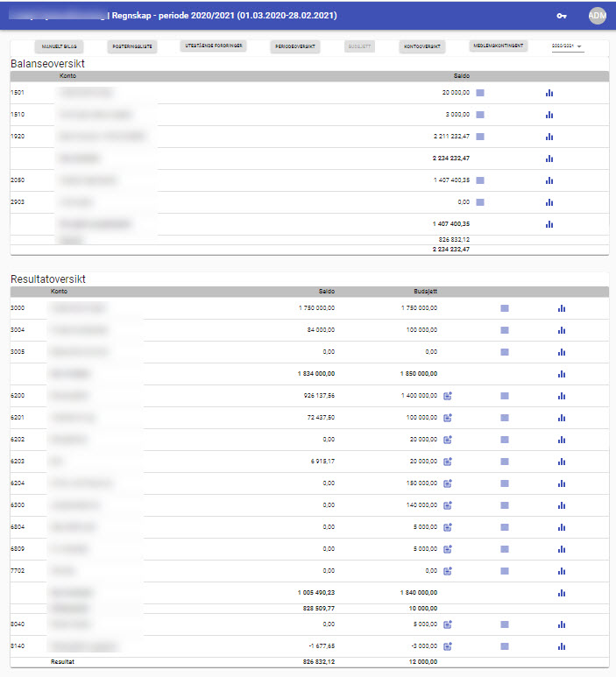Viewport: 616px width, 677px height.
Task: Click the Medlemskontingent button
Action: (499, 45)
